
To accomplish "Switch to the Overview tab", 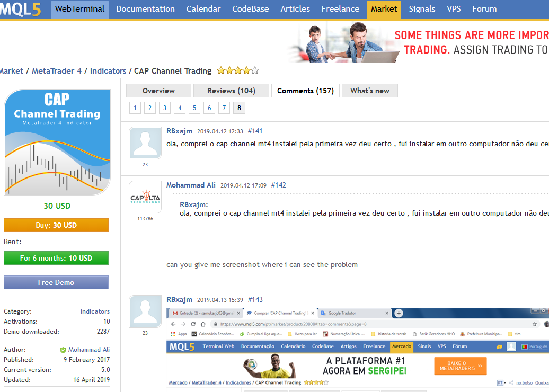I will (x=158, y=91).
